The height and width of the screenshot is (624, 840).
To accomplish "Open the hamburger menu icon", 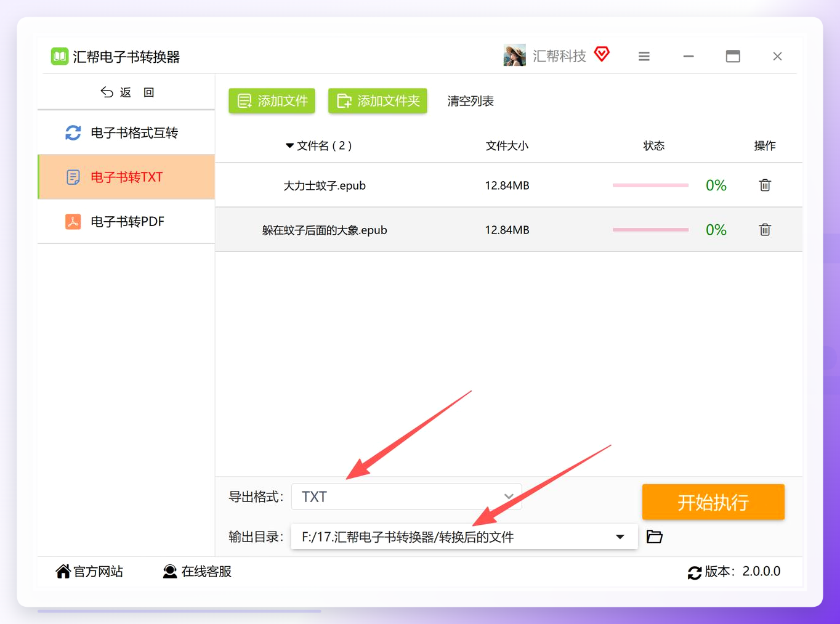I will point(644,57).
